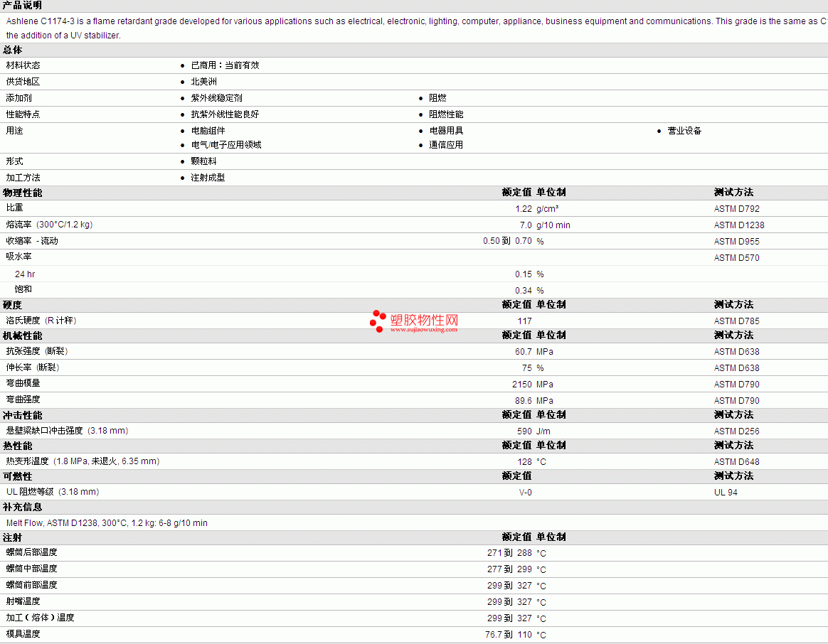Select ASTM D955 in the shrinkage row
Viewport: 828px width, 644px height.
737,241
